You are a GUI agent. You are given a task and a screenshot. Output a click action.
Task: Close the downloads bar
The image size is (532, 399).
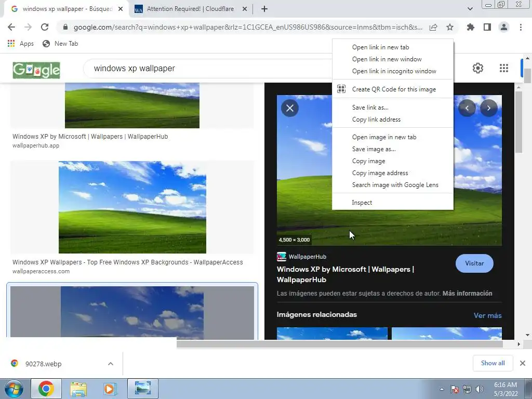[x=523, y=363]
